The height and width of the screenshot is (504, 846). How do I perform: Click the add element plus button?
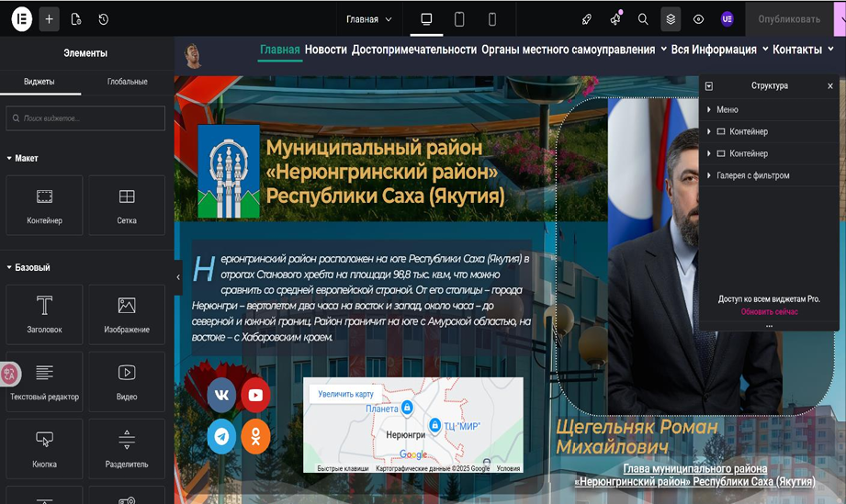coord(49,19)
